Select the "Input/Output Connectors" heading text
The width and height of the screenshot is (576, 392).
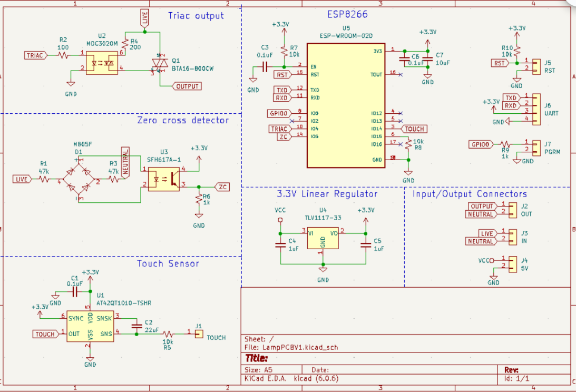pos(470,194)
